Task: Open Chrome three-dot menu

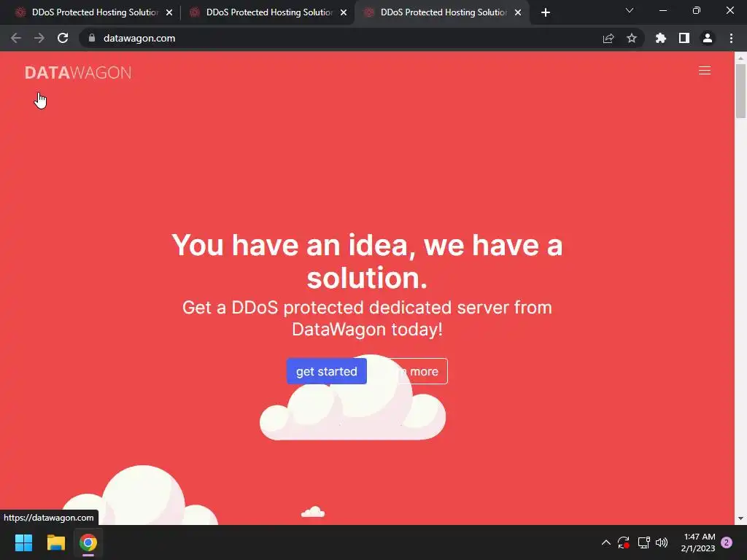Action: click(731, 38)
